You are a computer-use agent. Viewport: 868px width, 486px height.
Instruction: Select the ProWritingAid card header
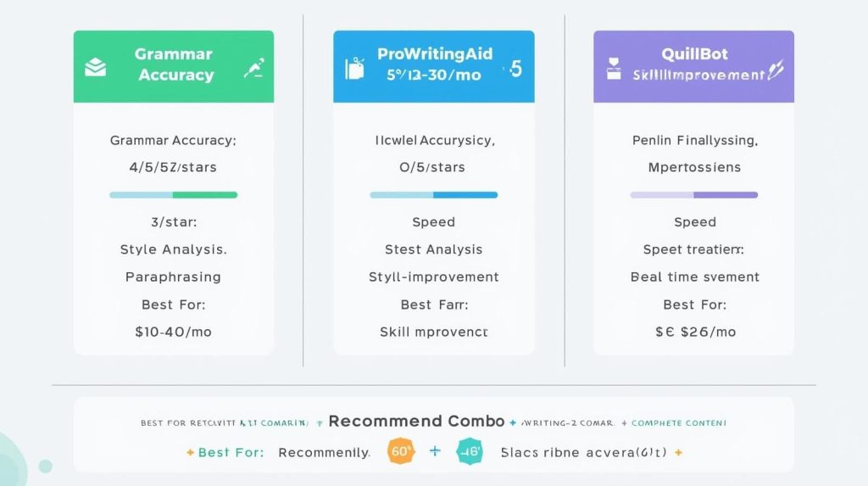click(x=433, y=66)
